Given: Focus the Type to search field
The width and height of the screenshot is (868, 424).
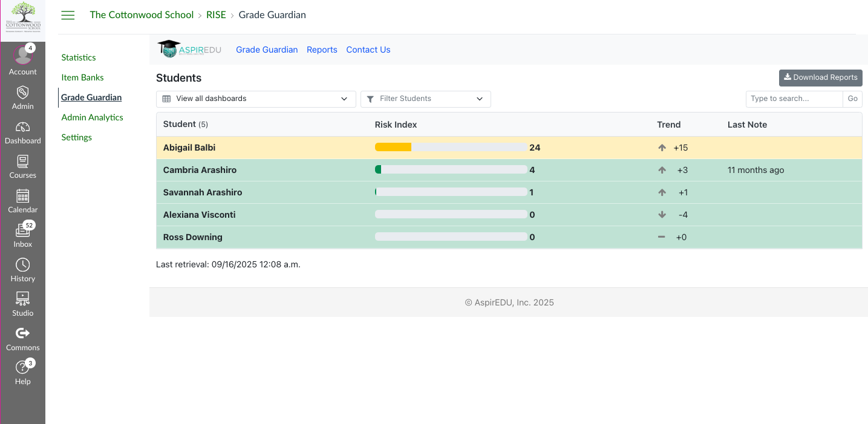Looking at the screenshot, I should coord(794,99).
